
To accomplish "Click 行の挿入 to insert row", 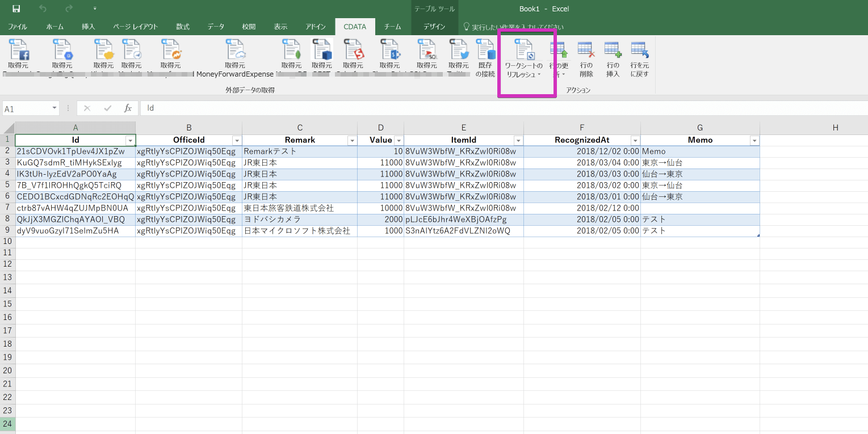I will (613, 60).
